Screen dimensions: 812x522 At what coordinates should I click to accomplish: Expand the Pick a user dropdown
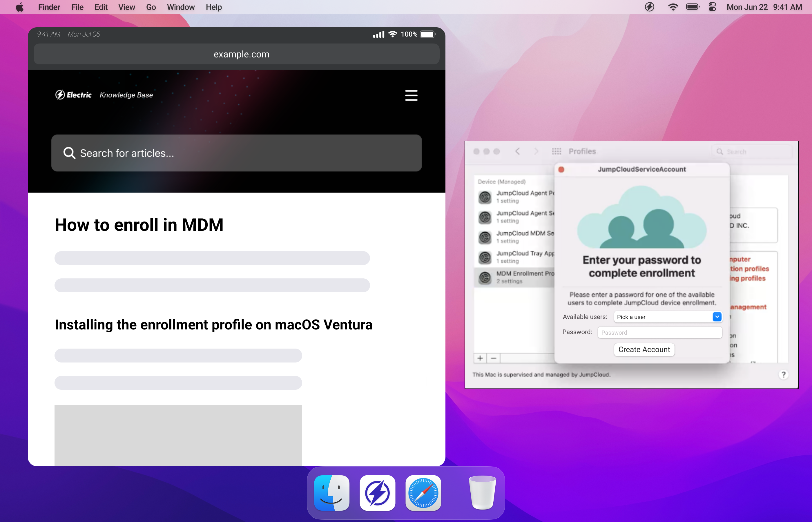coord(717,317)
